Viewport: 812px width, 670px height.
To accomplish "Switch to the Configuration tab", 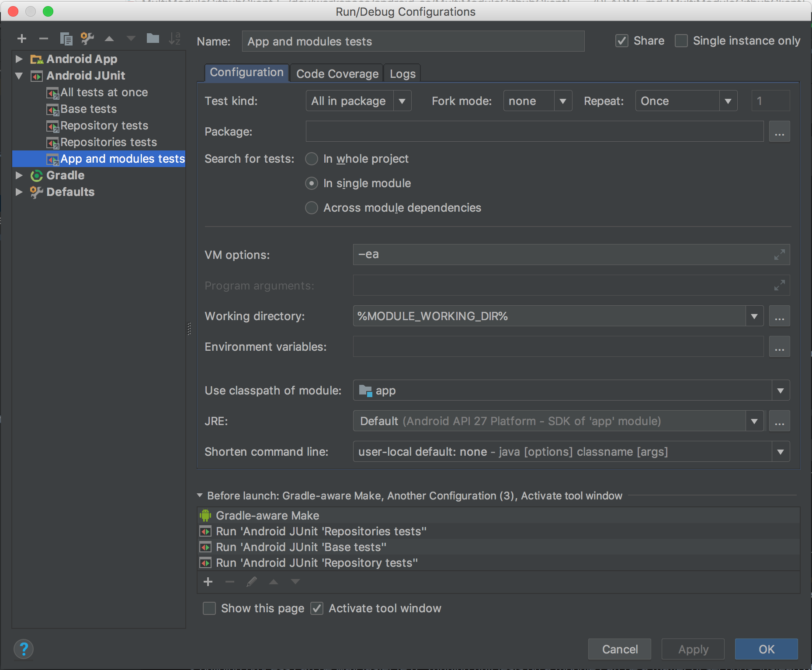I will click(x=246, y=73).
